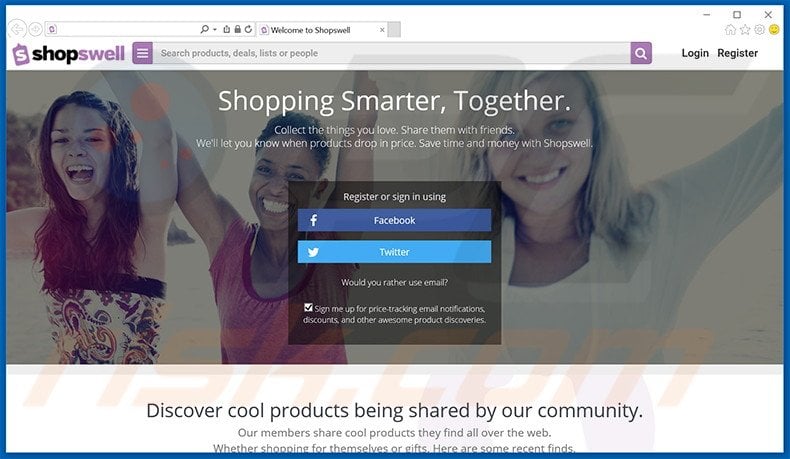Sign in with Twitter button
Screen dimensions: 790x459
pyautogui.click(x=394, y=252)
